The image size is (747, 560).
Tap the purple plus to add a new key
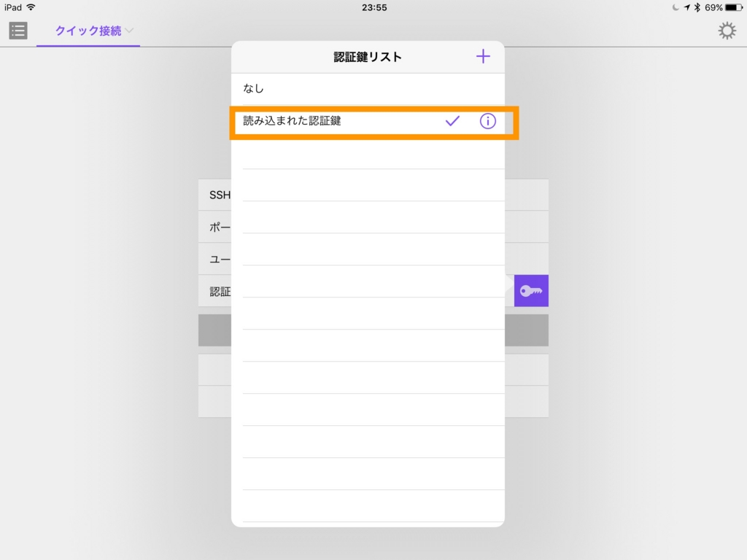click(x=483, y=56)
